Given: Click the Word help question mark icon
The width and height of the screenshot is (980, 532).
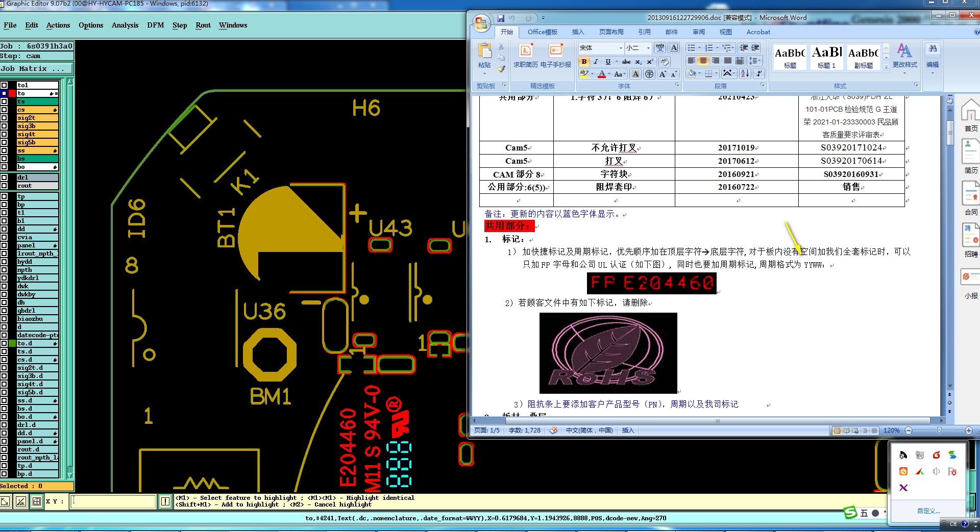Looking at the screenshot, I should pyautogui.click(x=976, y=32).
